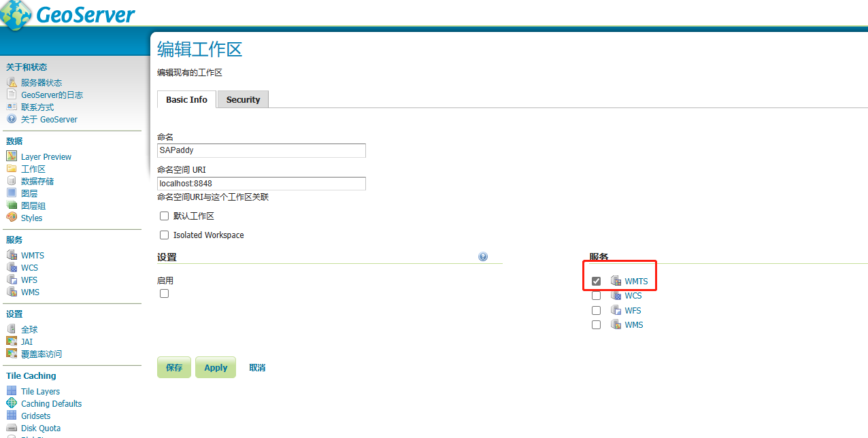Click the GeoServer logo

[67, 15]
